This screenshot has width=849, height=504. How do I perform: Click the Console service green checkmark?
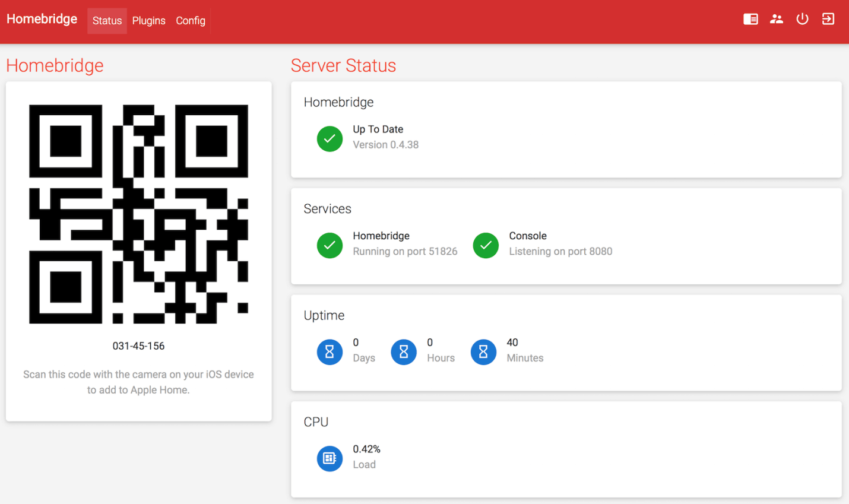(x=486, y=246)
